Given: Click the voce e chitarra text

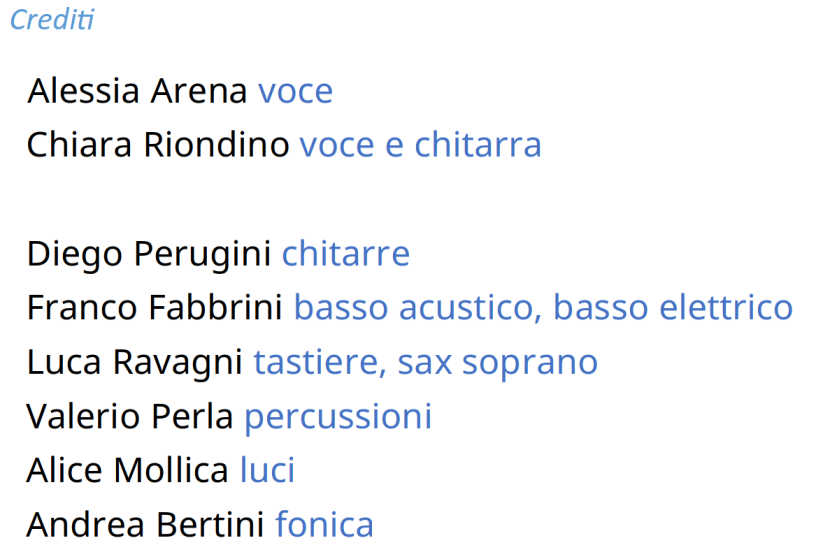Looking at the screenshot, I should click(x=420, y=144).
